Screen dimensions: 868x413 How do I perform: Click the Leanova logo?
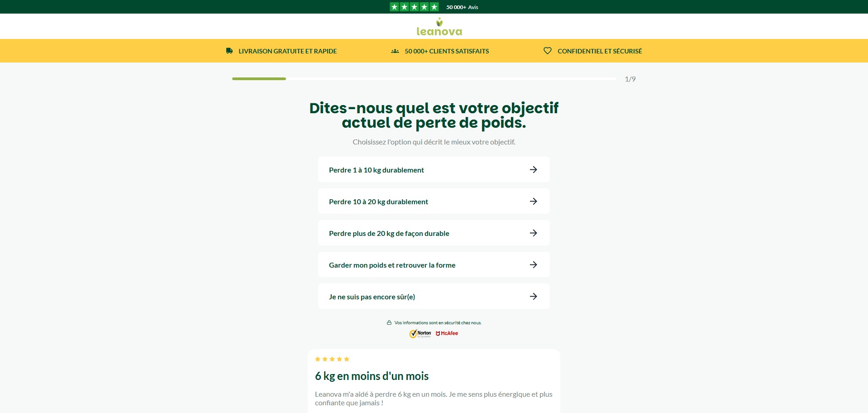[439, 27]
